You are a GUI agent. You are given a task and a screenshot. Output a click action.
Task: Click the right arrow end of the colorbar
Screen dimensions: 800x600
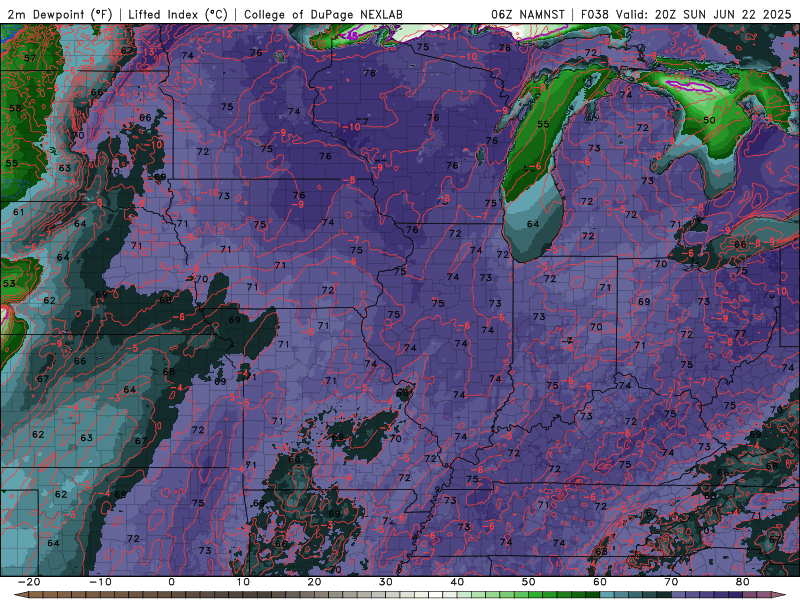pos(779,595)
